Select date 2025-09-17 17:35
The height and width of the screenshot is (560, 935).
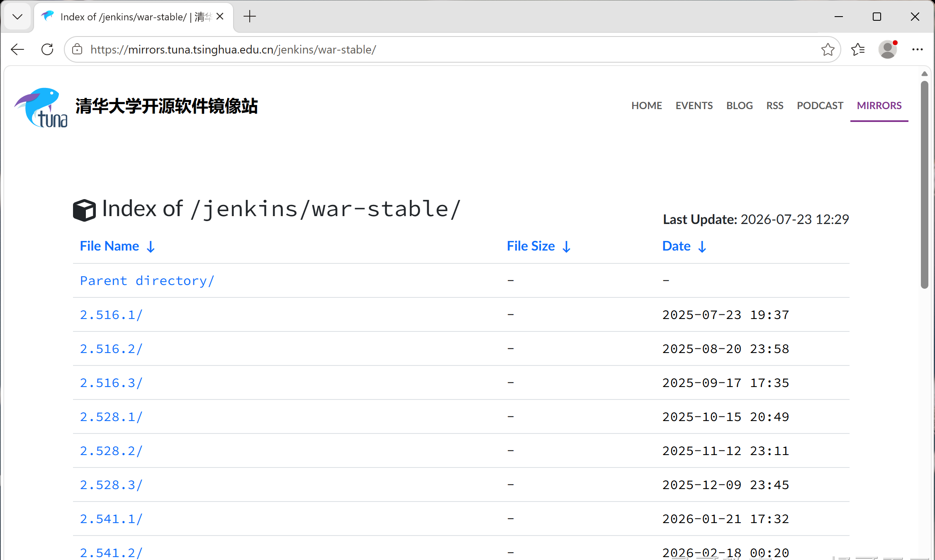coord(726,383)
